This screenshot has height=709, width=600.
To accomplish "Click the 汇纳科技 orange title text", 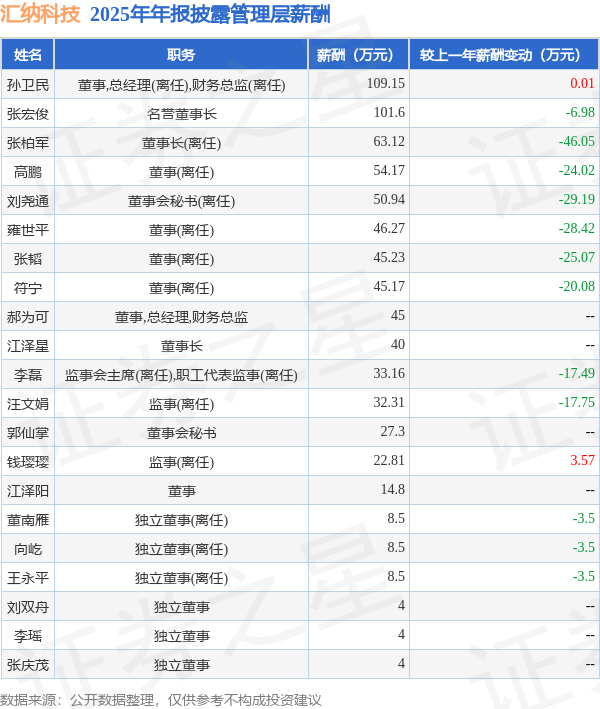I will 40,14.
